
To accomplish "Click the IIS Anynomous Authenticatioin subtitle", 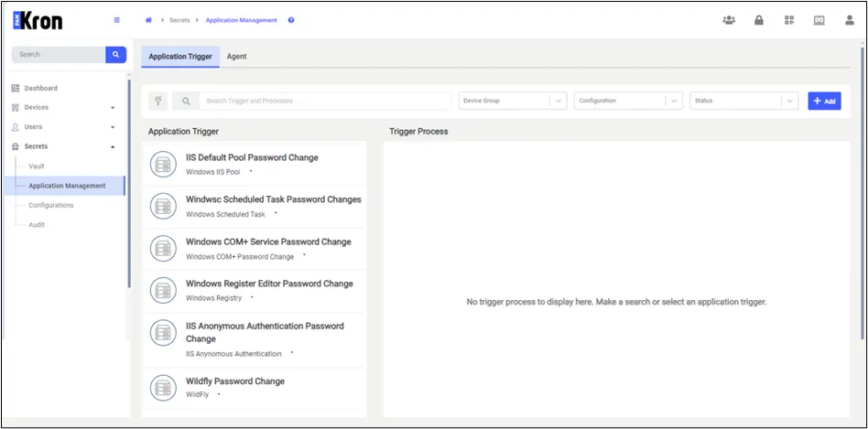I will coord(233,353).
